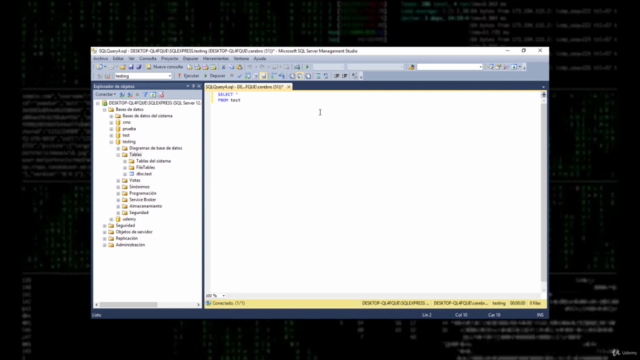Uncomment the selected lines icon
The width and height of the screenshot is (640, 360).
(x=326, y=76)
